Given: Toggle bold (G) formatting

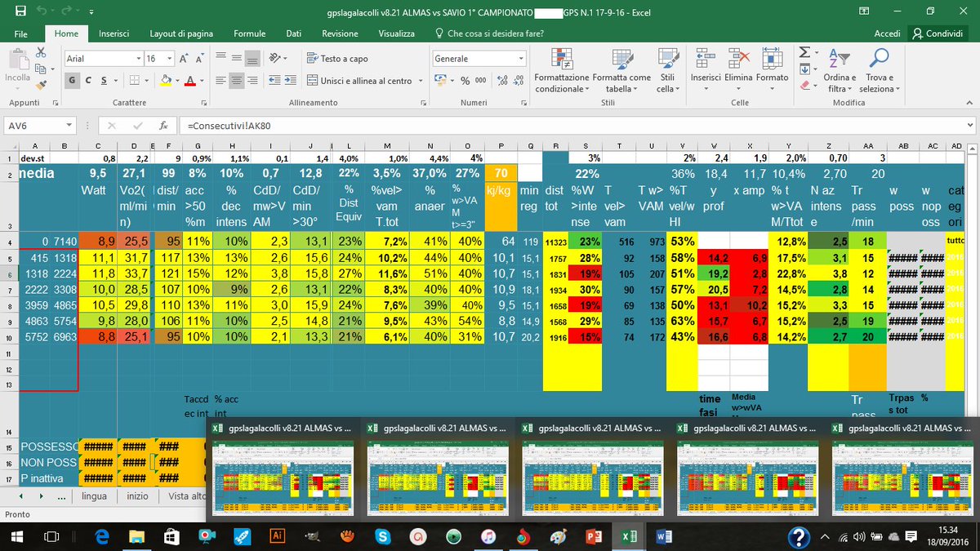Looking at the screenshot, I should pyautogui.click(x=73, y=81).
